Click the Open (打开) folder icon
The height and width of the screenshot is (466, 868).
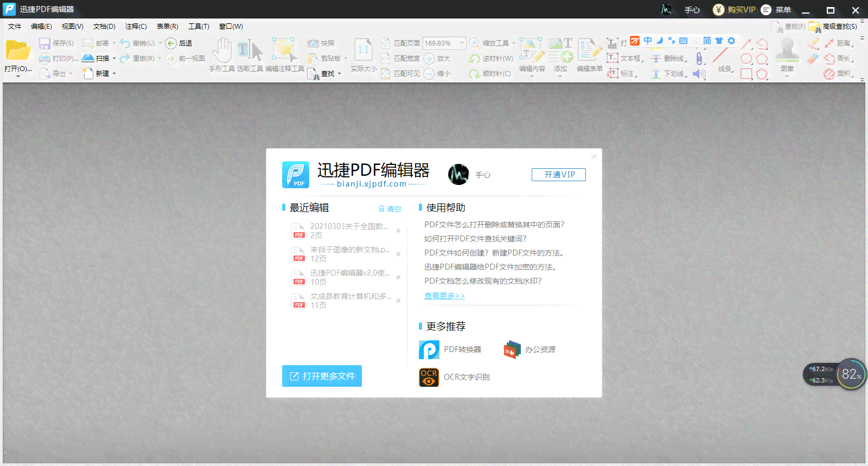tap(18, 50)
